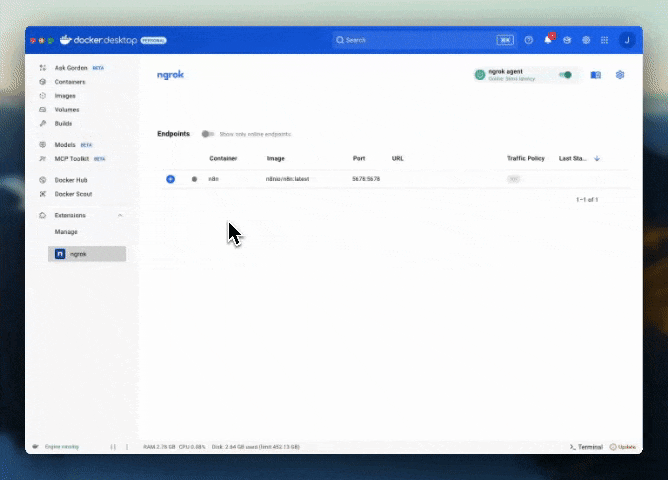Open the MCP Toolkit sidebar item

pyautogui.click(x=72, y=158)
